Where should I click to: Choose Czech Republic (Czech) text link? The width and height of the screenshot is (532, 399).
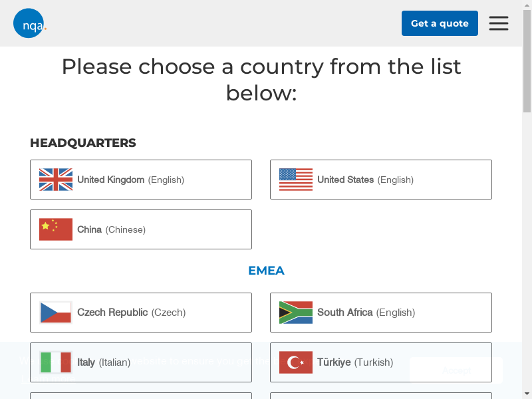pos(131,313)
